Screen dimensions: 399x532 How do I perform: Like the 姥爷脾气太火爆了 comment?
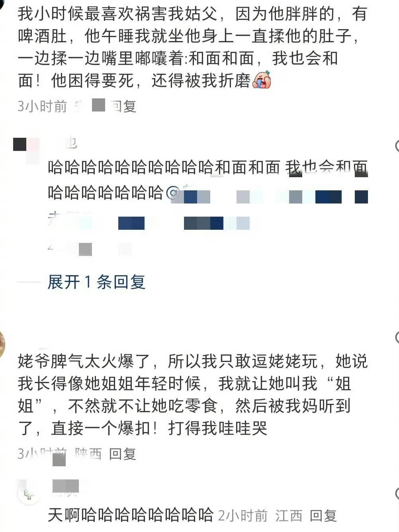397,338
